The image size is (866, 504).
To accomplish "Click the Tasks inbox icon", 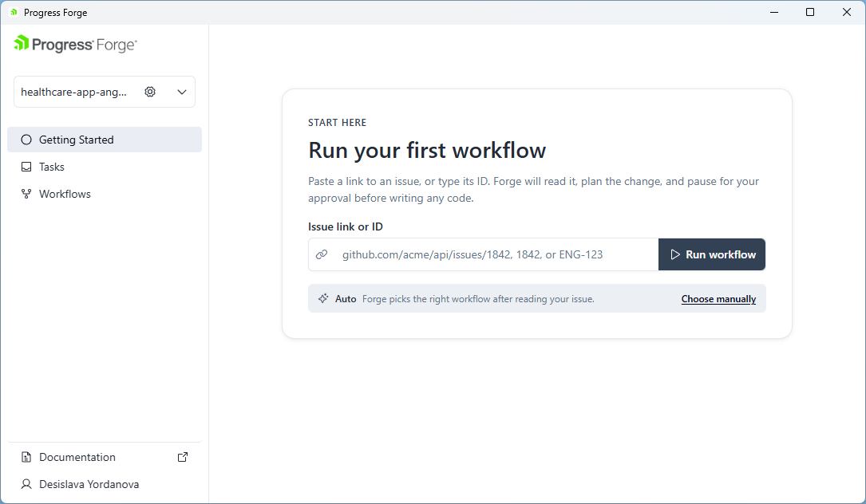I will [x=26, y=167].
